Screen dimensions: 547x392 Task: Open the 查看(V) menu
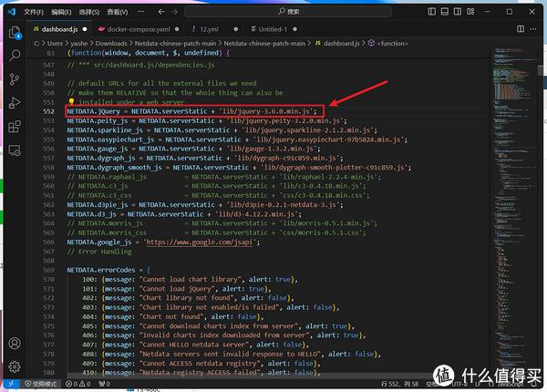click(x=118, y=12)
